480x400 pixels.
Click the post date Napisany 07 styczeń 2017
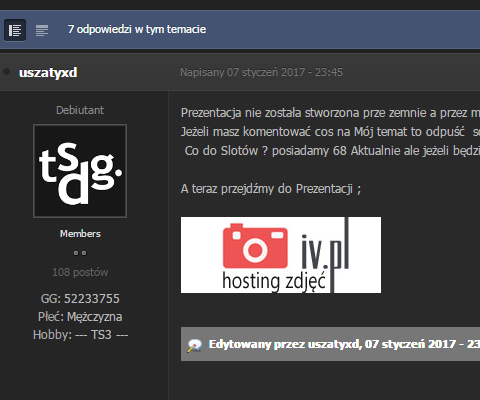[261, 72]
